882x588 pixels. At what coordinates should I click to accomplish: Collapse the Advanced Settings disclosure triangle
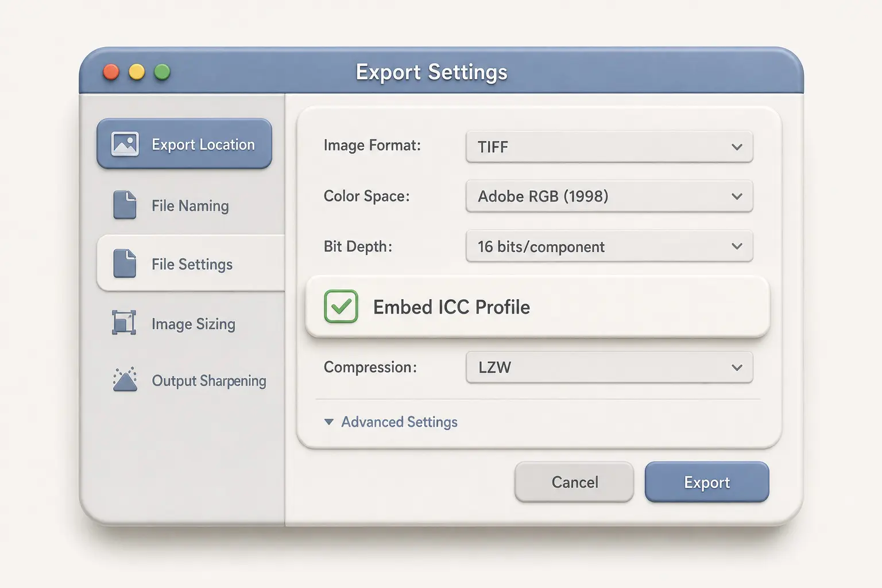click(329, 422)
